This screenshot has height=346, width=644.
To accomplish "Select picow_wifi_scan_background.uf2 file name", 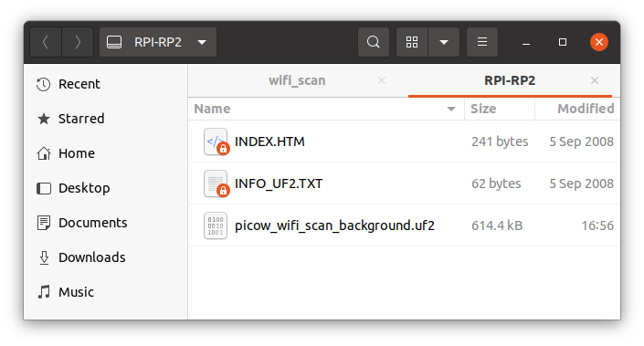I will [334, 225].
